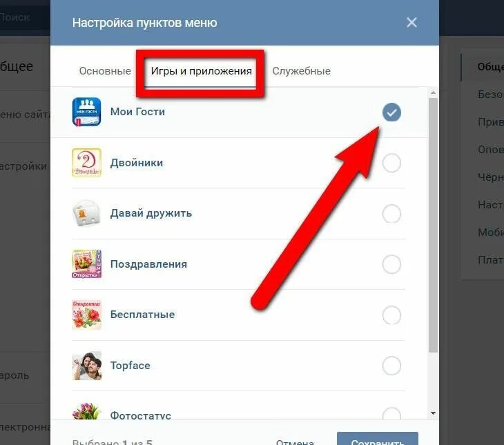Viewport: 504px width, 445px height.
Task: Select the Давай дружить app icon
Action: (86, 213)
